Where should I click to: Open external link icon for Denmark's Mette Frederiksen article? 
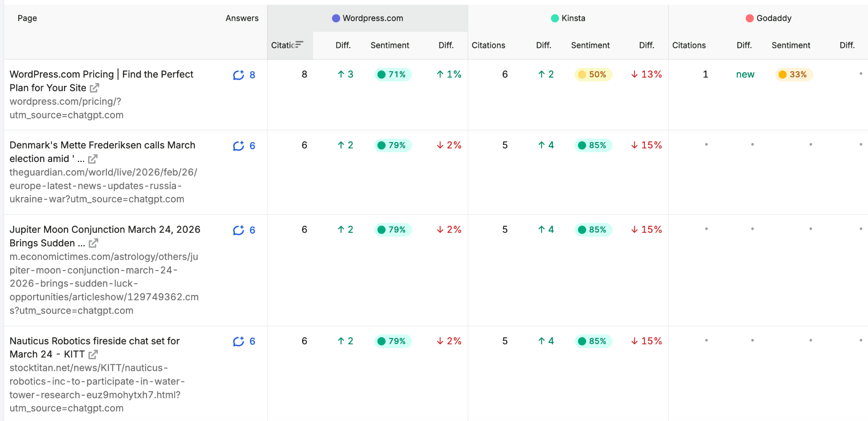coord(93,159)
